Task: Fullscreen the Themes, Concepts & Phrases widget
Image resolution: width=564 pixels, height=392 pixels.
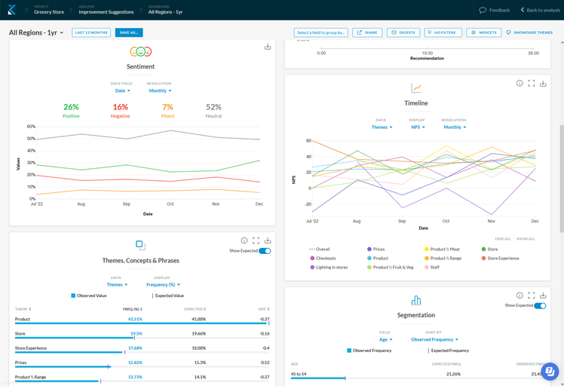Action: [x=256, y=240]
